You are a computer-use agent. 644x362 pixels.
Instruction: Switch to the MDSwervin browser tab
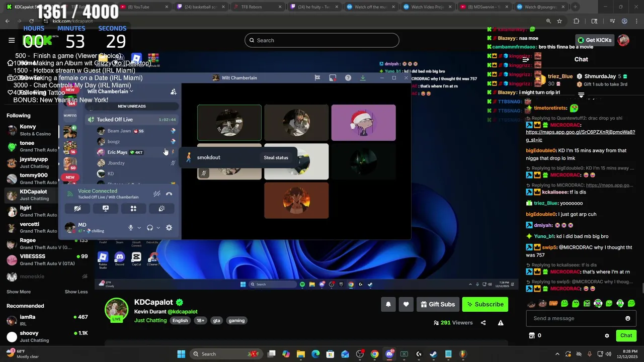pyautogui.click(x=484, y=7)
